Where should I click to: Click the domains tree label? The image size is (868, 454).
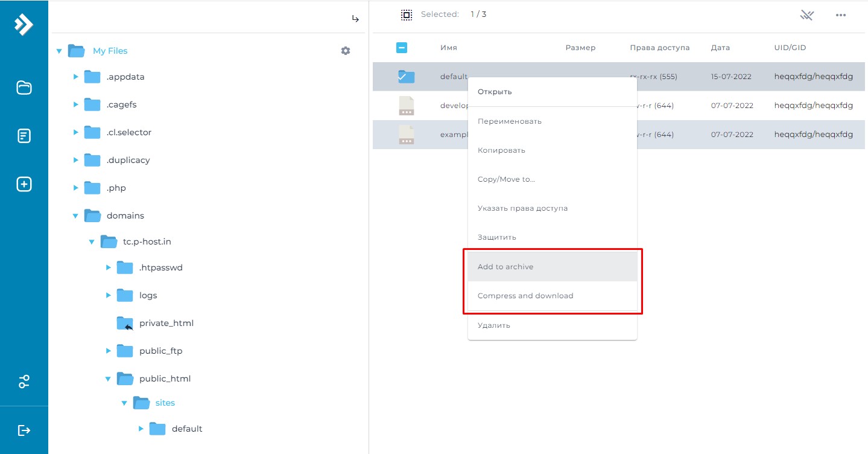125,216
